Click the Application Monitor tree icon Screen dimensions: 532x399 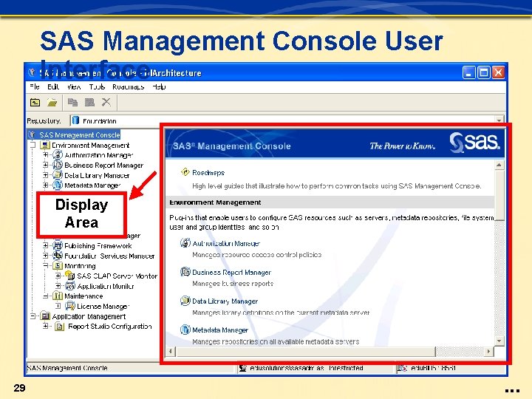[70, 286]
